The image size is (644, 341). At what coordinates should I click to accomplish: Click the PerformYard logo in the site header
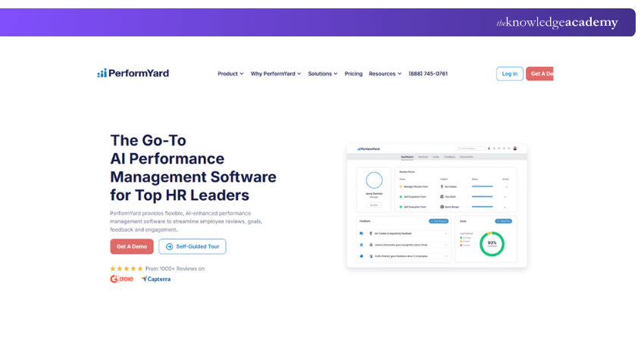coord(133,74)
